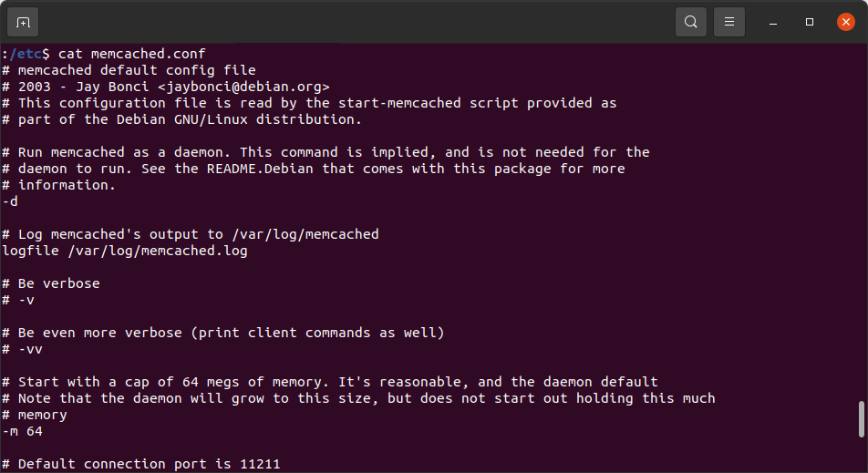
Task: Click the empty title bar area
Action: [365, 22]
